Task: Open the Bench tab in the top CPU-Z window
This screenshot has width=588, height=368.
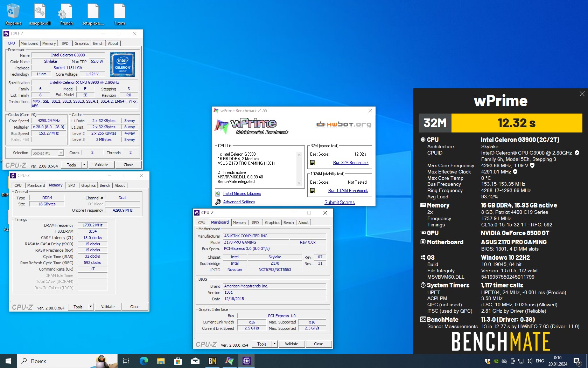Action: [x=98, y=43]
